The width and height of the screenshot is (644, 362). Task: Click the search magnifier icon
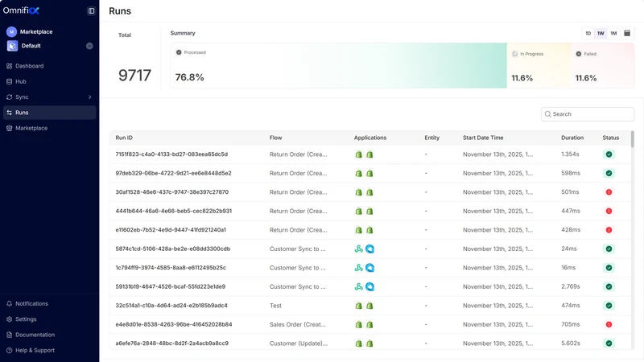tap(548, 114)
